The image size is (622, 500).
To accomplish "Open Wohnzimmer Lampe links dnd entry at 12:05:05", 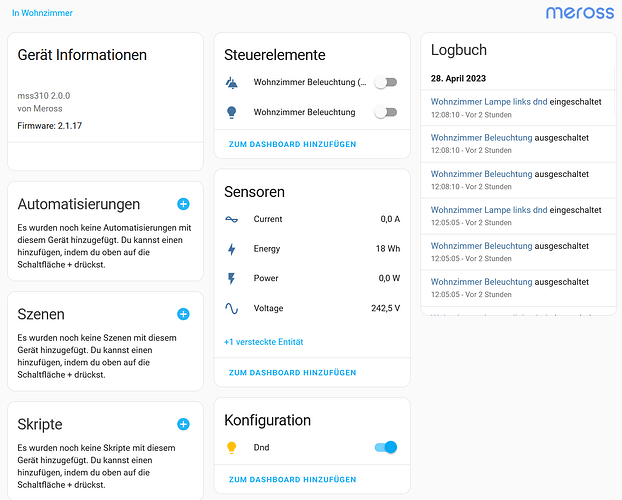I will click(x=489, y=210).
